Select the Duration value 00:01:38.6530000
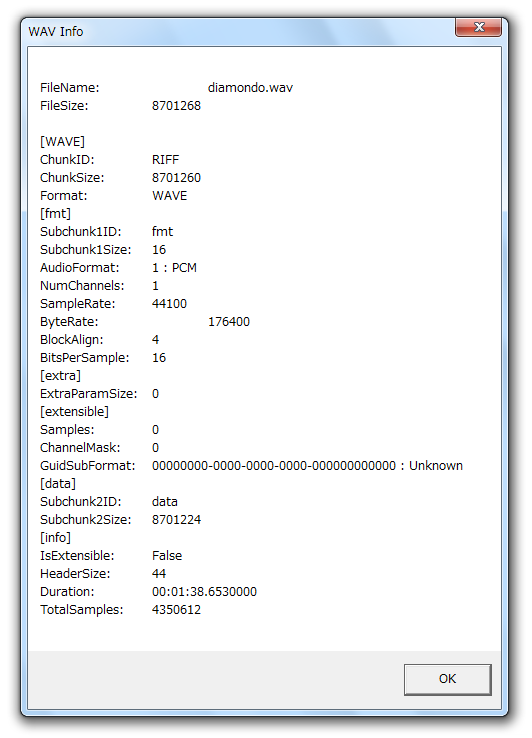 [204, 592]
